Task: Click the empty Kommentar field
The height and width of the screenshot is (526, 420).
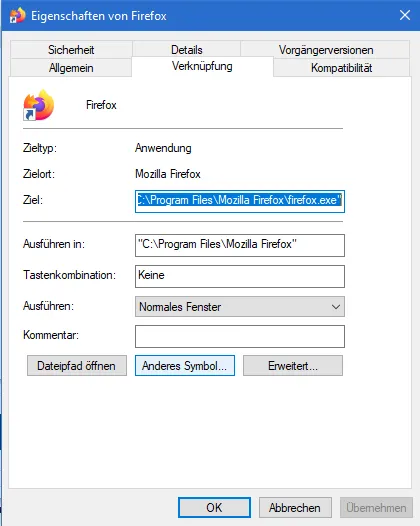Action: pos(240,336)
